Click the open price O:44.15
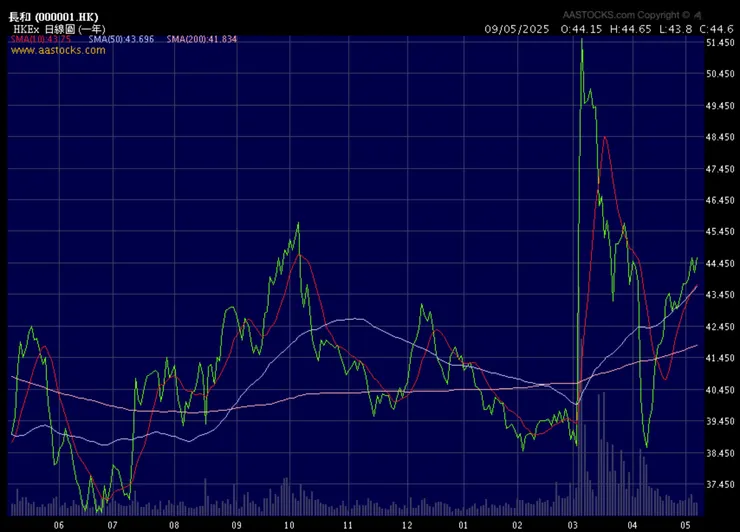The height and width of the screenshot is (532, 740). (581, 29)
